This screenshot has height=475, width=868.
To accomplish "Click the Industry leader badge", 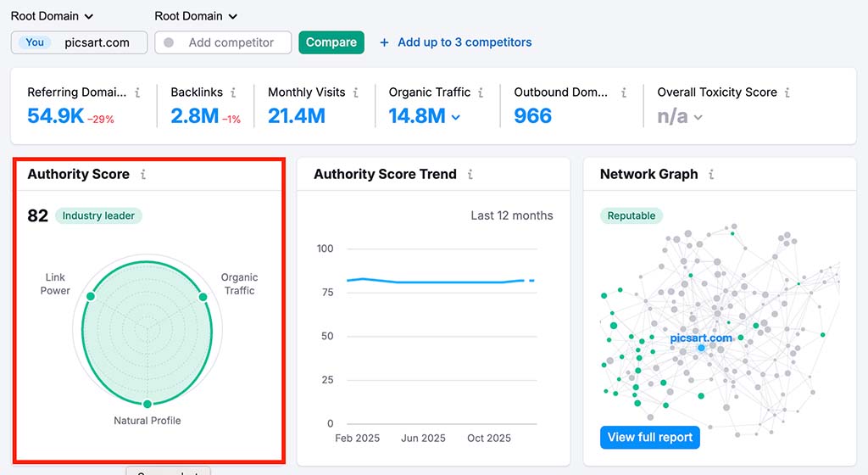I will pos(98,216).
